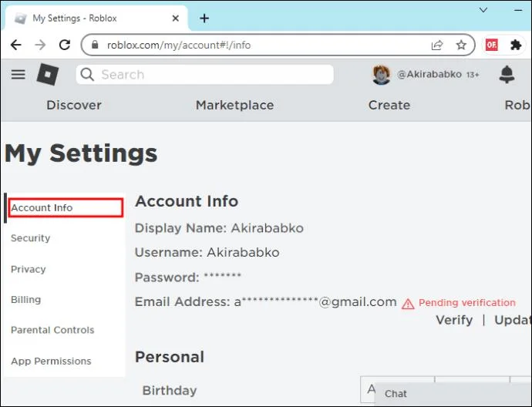This screenshot has width=532, height=407.
Task: Reload the page
Action: (x=65, y=45)
